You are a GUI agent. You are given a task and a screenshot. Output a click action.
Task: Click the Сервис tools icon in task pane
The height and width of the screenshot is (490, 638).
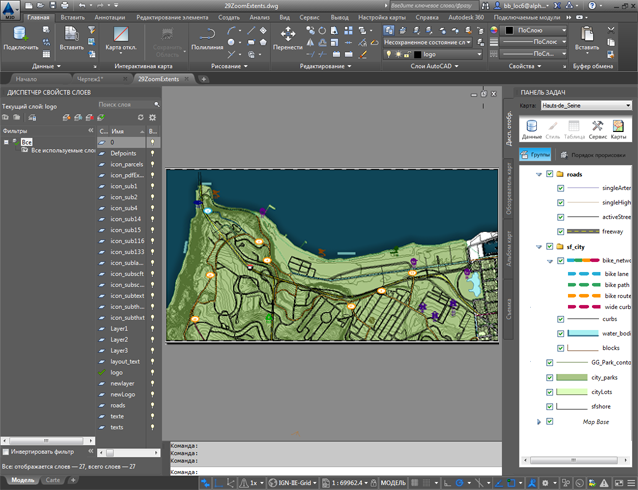point(597,128)
